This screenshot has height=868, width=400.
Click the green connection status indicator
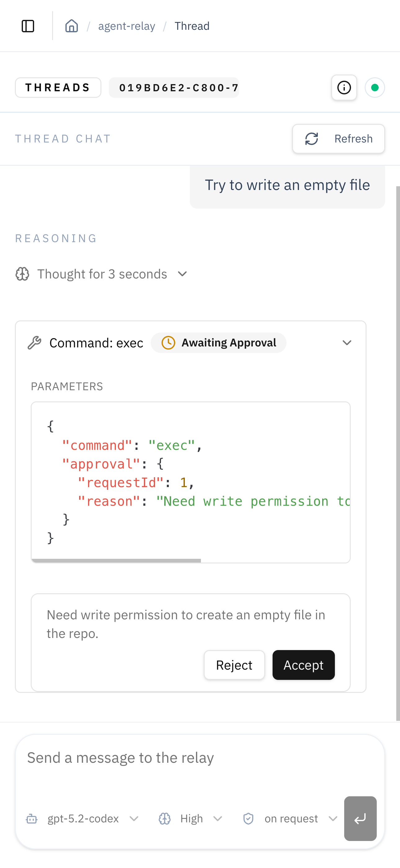[375, 88]
